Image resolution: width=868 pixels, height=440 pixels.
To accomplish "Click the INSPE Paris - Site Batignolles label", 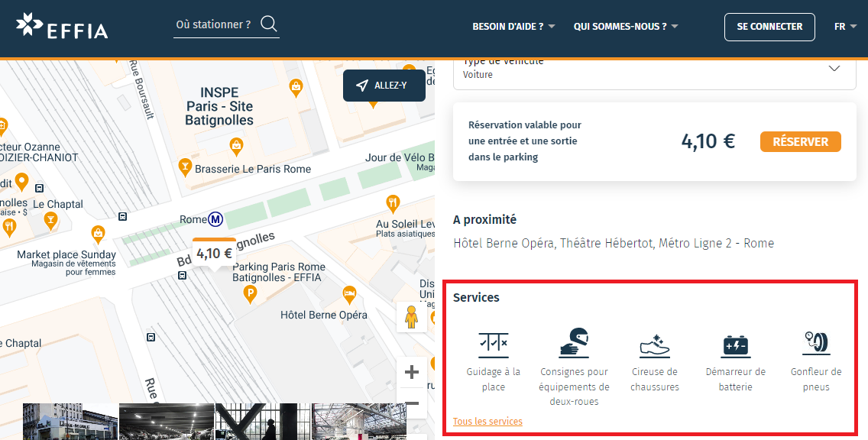I will coord(219,106).
